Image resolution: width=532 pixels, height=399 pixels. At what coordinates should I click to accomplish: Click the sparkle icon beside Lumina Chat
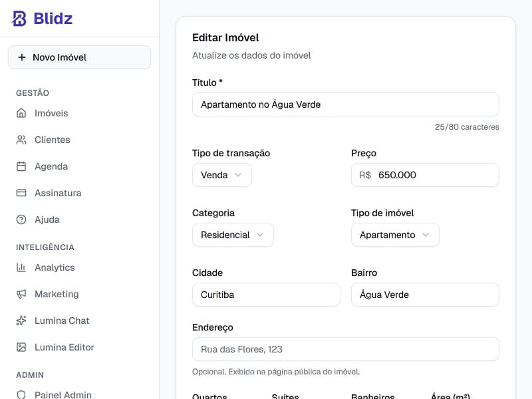pyautogui.click(x=21, y=321)
